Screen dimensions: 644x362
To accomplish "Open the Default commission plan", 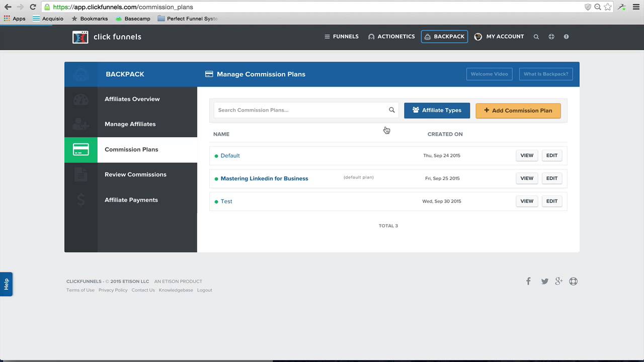I will [x=230, y=156].
